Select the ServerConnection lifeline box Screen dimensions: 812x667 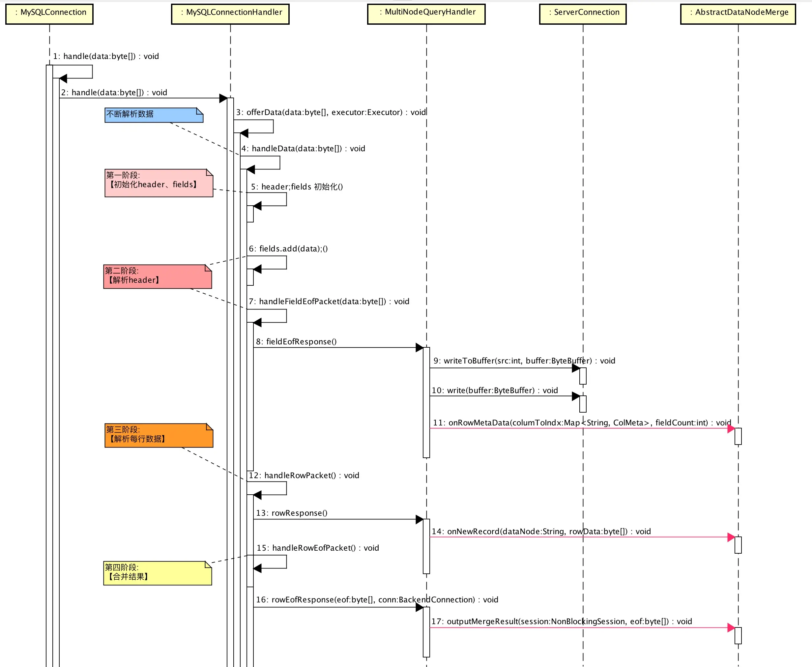pos(583,14)
